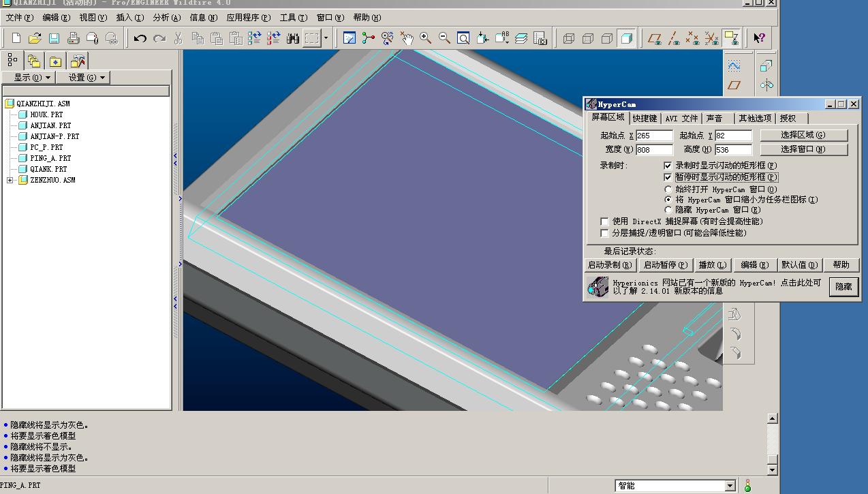Screen dimensions: 868x494
Task: Click the Zoom Out magnifier icon
Action: (x=444, y=38)
